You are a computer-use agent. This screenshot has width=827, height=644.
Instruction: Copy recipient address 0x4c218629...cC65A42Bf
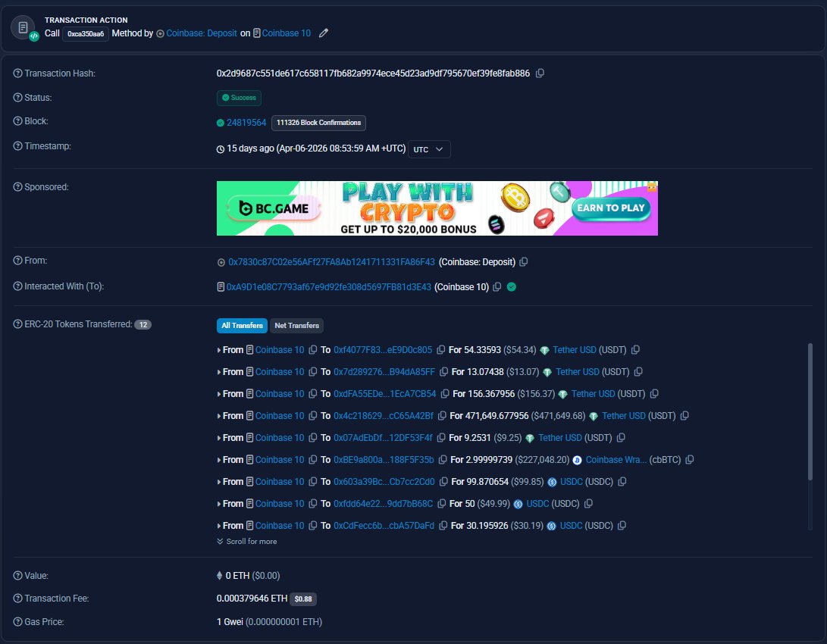pyautogui.click(x=442, y=416)
